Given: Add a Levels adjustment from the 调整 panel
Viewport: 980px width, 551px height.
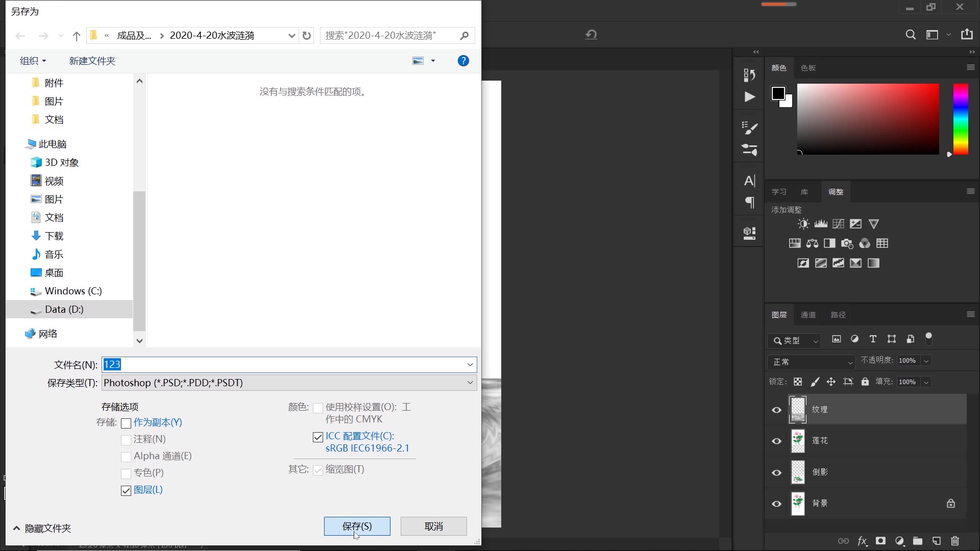Looking at the screenshot, I should 820,223.
